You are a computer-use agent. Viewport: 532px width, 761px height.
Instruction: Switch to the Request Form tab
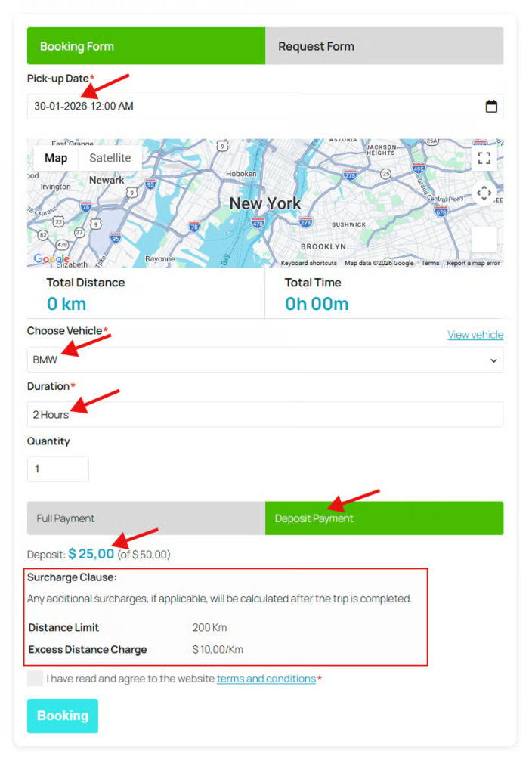385,46
